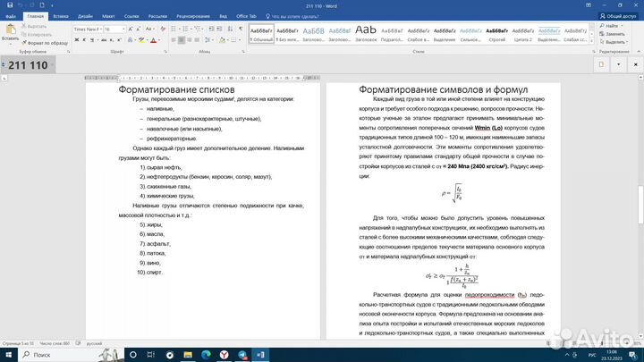Increase font size with grow font icon
Screen dimensions: 644x362
point(131,29)
